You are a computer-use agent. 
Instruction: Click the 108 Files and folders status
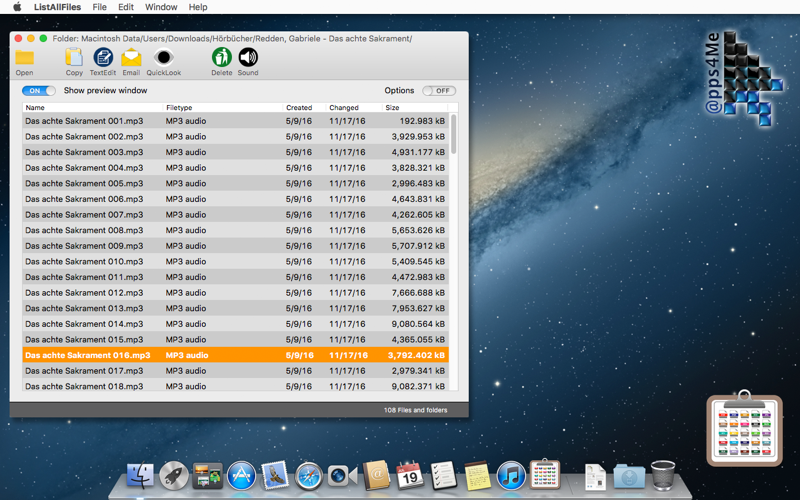(415, 410)
